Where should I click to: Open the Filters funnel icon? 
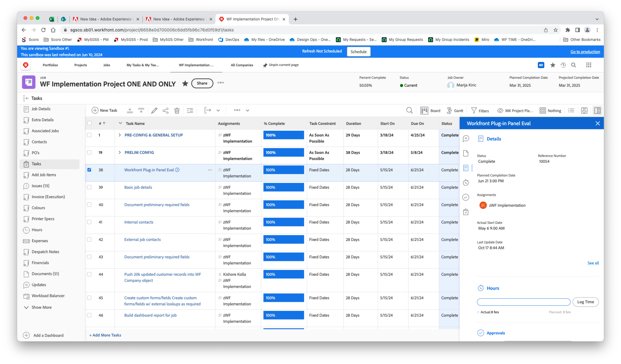(x=474, y=111)
